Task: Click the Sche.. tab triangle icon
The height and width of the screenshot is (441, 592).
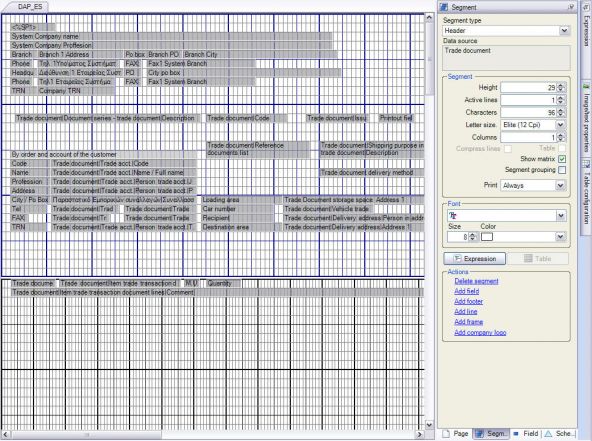Action: (x=548, y=434)
